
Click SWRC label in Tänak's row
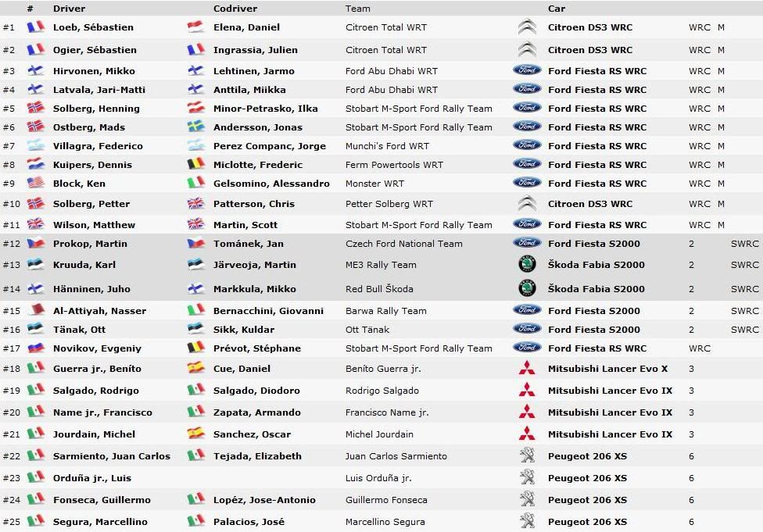pyautogui.click(x=744, y=330)
